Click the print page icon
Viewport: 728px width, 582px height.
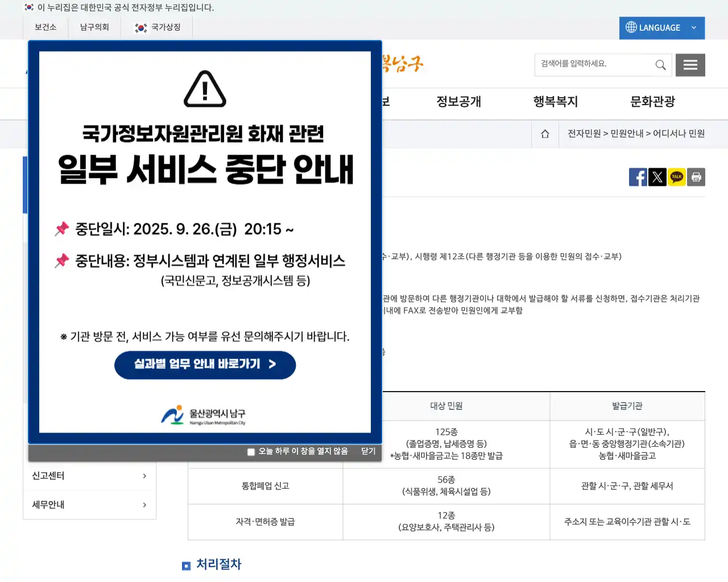click(696, 177)
